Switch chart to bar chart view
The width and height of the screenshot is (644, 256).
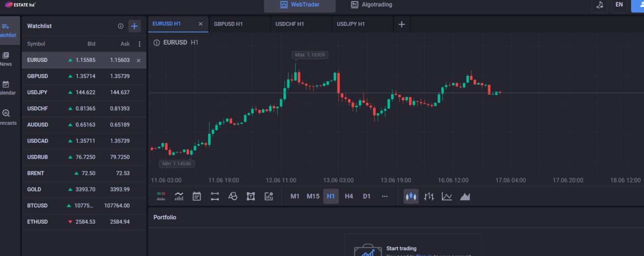point(429,196)
